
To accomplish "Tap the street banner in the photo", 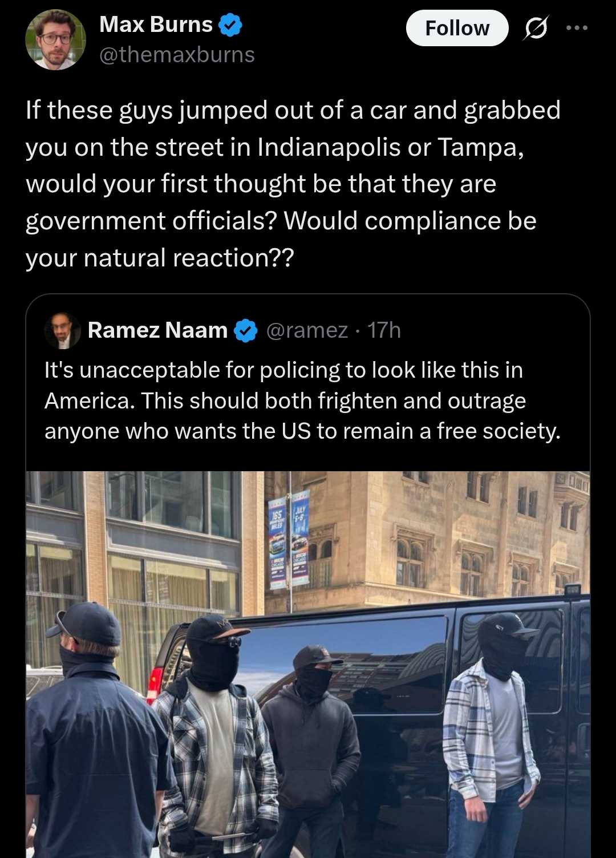I will point(289,539).
